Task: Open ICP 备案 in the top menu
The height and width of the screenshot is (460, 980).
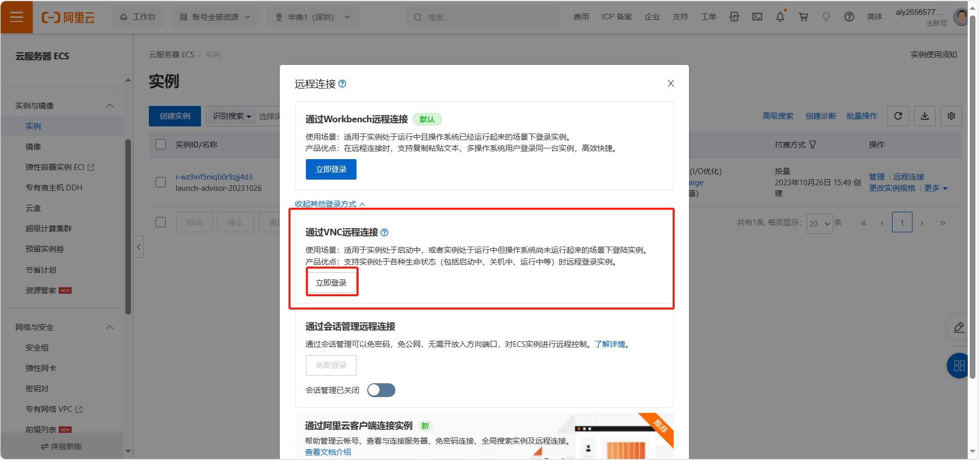Action: (617, 17)
